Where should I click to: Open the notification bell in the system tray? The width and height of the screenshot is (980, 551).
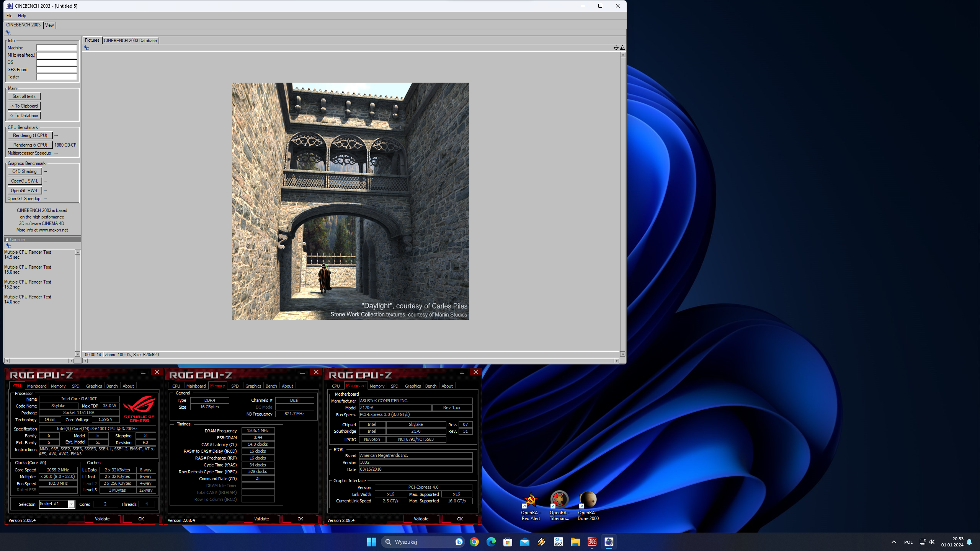[969, 542]
